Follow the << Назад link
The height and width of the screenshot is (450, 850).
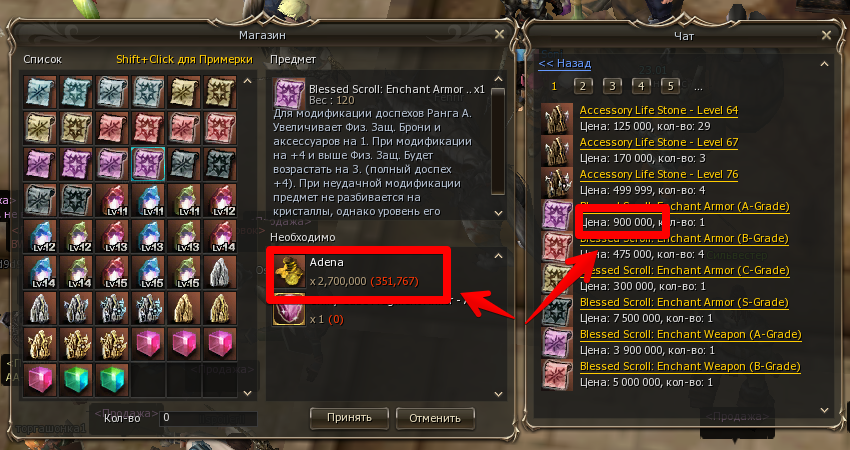pyautogui.click(x=564, y=63)
